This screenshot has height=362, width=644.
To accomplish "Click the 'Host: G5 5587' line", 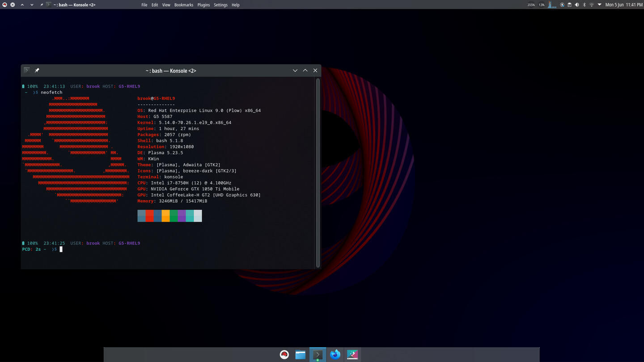I will 155,117.
